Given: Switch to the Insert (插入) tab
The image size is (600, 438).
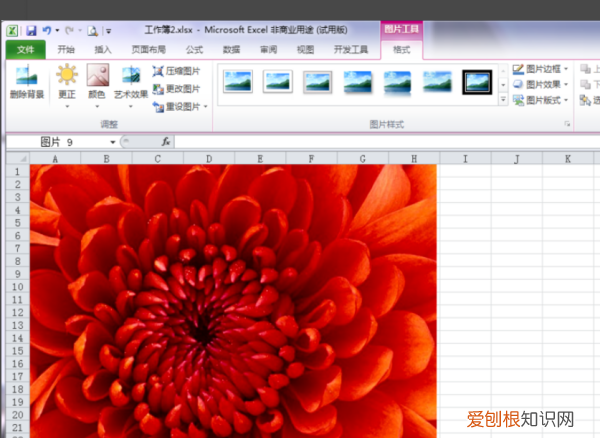Looking at the screenshot, I should [x=103, y=49].
